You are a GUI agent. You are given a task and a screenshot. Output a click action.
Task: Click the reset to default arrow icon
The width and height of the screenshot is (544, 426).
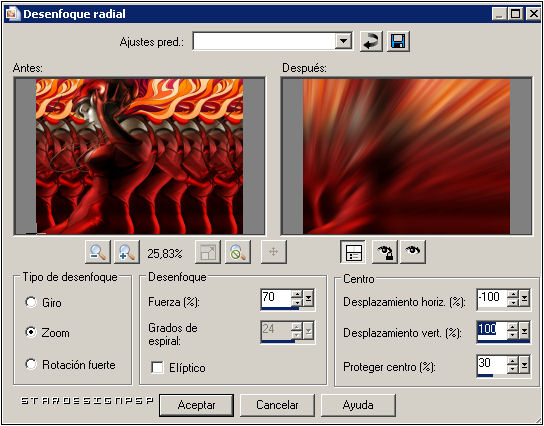pyautogui.click(x=371, y=42)
